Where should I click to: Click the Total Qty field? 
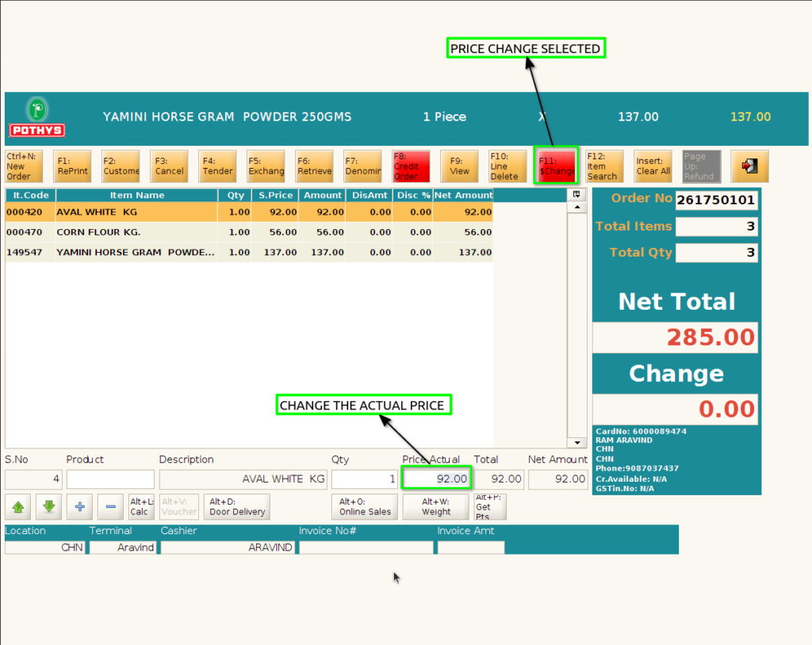click(x=717, y=253)
